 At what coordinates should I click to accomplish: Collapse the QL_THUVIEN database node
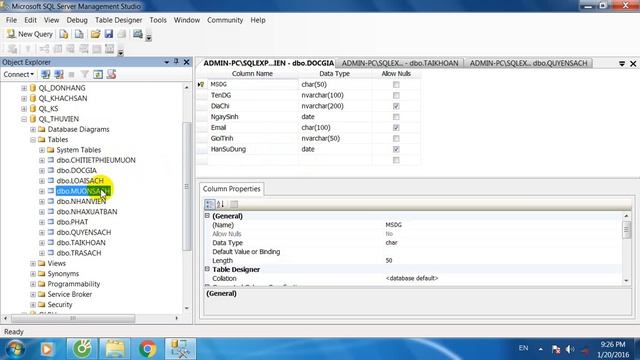[x=24, y=119]
